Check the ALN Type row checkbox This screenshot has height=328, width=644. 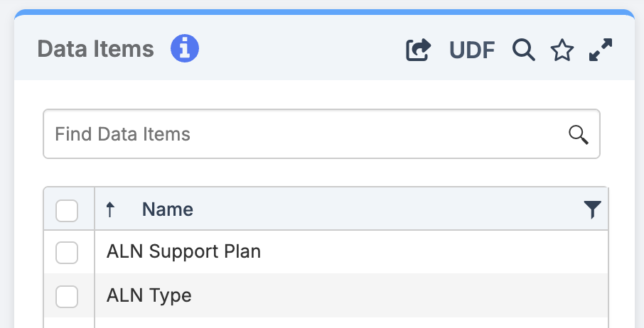click(67, 296)
